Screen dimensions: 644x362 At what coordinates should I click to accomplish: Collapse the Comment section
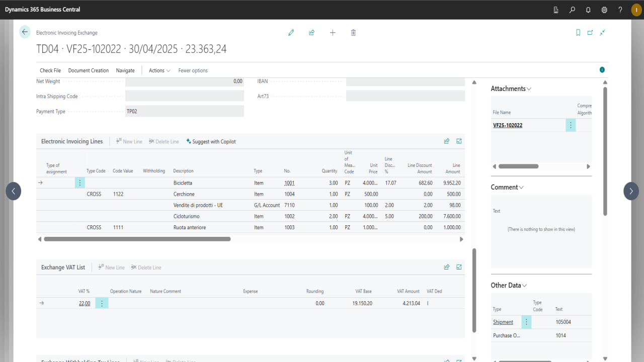(507, 187)
